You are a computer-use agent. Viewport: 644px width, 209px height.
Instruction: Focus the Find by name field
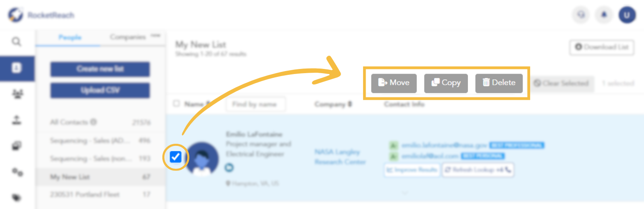256,104
